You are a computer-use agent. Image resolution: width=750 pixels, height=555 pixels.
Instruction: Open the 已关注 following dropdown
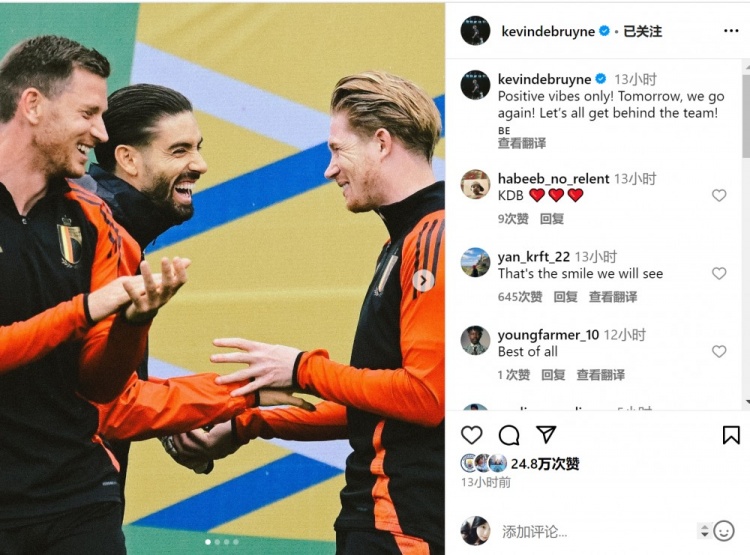642,32
